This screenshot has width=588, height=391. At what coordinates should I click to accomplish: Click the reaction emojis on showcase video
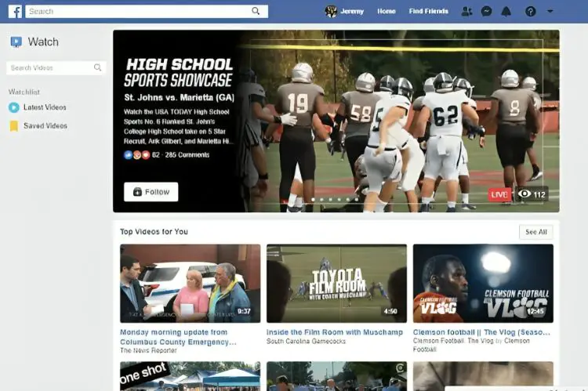click(x=137, y=155)
